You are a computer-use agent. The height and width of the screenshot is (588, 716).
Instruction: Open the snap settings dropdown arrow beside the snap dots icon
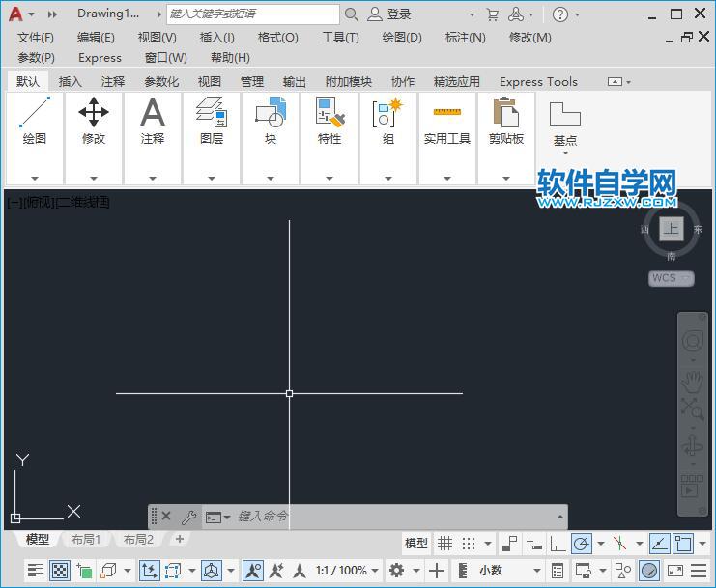coord(488,544)
